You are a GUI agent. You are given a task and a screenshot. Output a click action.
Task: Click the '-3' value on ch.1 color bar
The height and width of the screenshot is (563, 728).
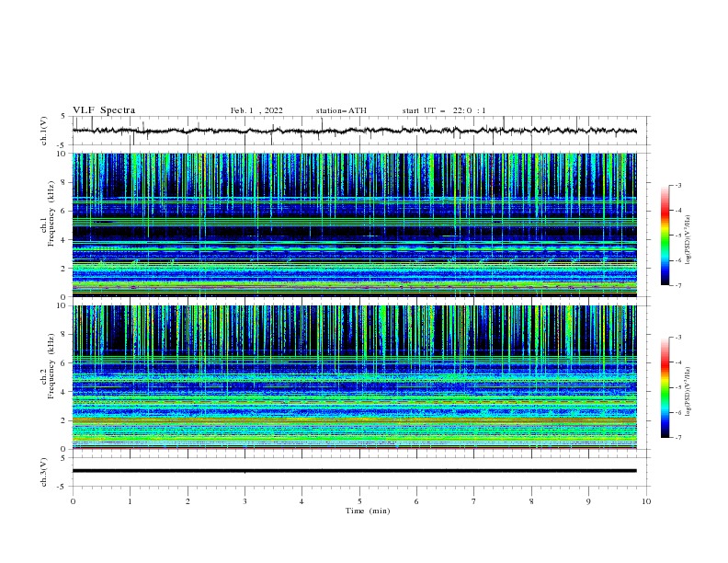pyautogui.click(x=678, y=185)
